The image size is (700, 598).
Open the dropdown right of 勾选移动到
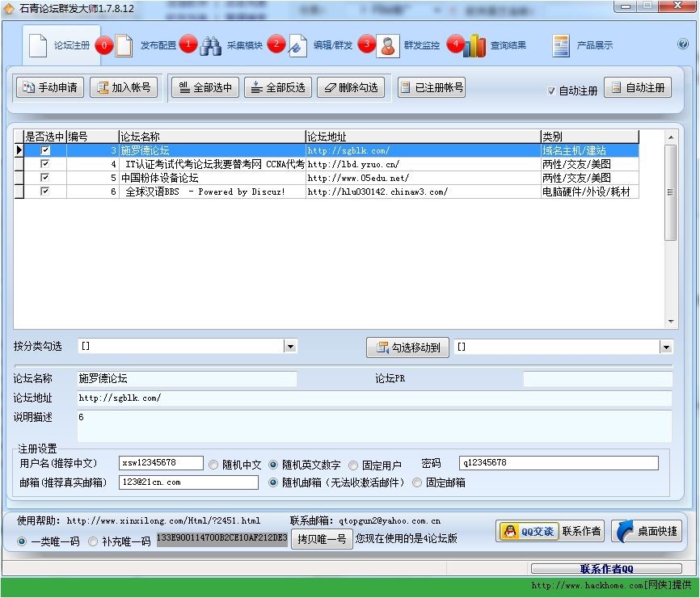(665, 347)
